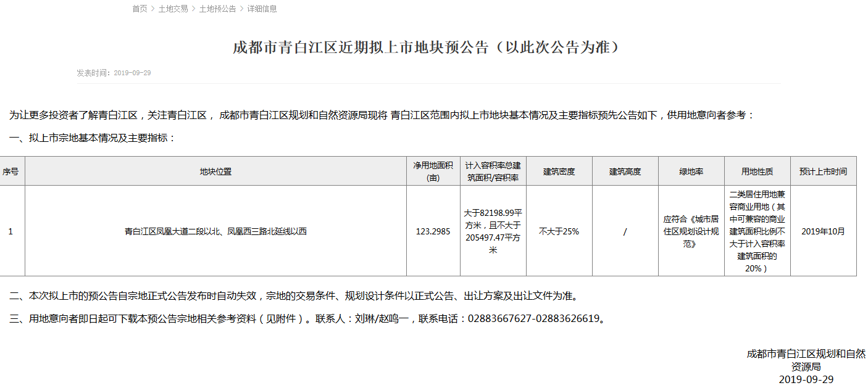
Task: Click the cell 2019年10月
Action: [823, 231]
